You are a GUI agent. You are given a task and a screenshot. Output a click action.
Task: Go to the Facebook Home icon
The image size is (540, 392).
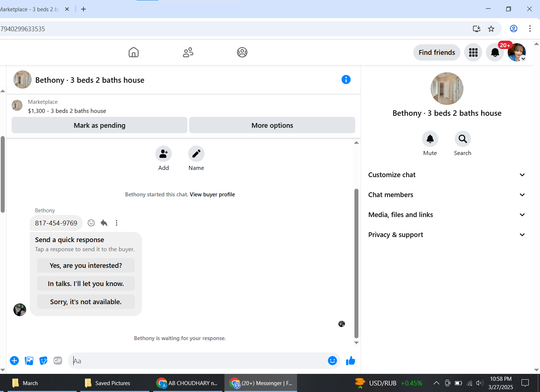click(x=134, y=52)
